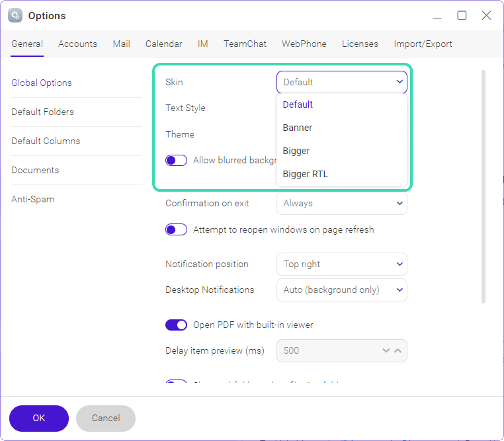The height and width of the screenshot is (441, 504).
Task: Switch to the Calendar tab
Action: coord(163,44)
